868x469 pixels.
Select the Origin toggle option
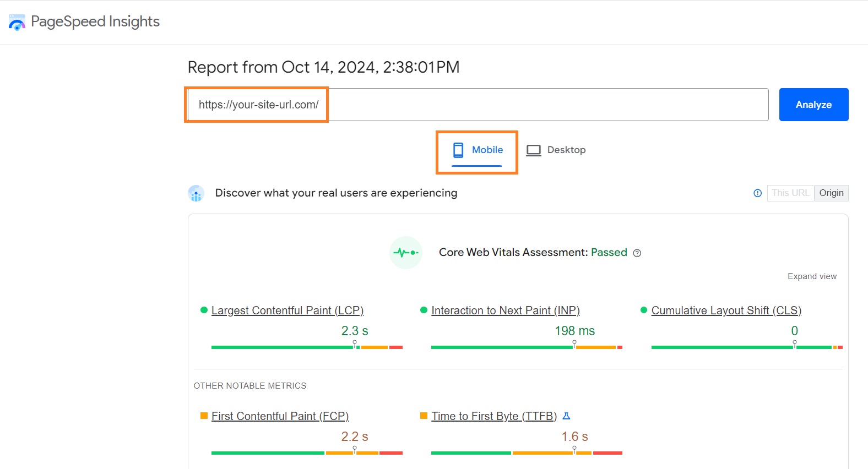point(831,193)
